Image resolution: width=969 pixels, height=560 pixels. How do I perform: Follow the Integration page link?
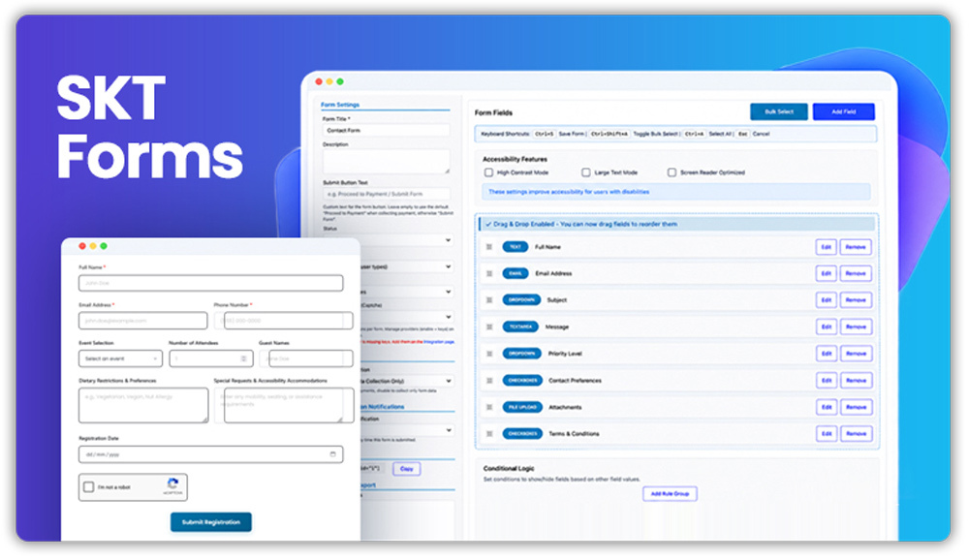click(x=439, y=342)
